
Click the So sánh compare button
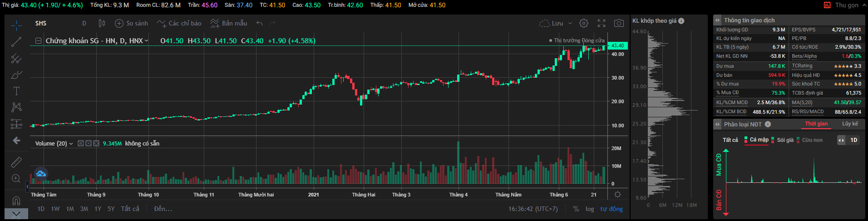[x=132, y=23]
